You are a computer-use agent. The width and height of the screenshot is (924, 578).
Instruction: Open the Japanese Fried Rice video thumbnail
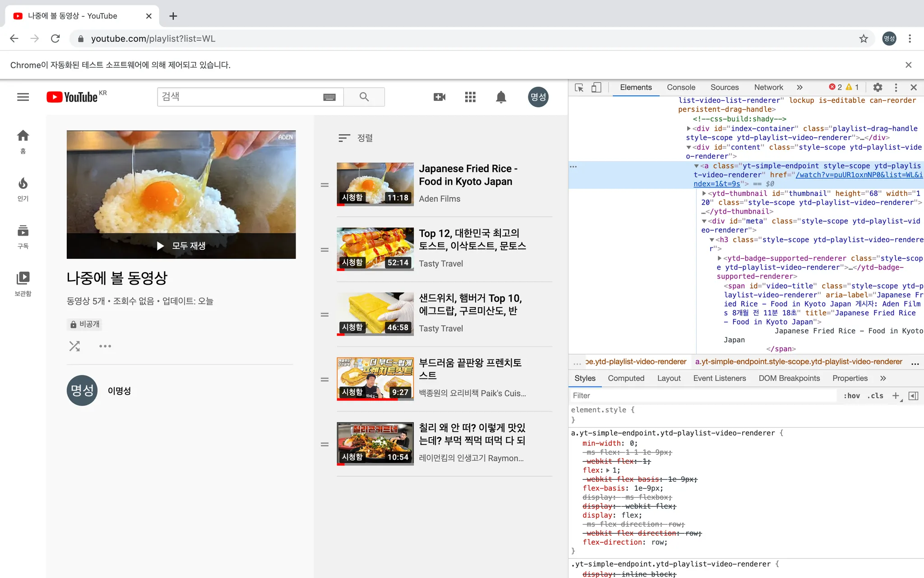point(375,184)
